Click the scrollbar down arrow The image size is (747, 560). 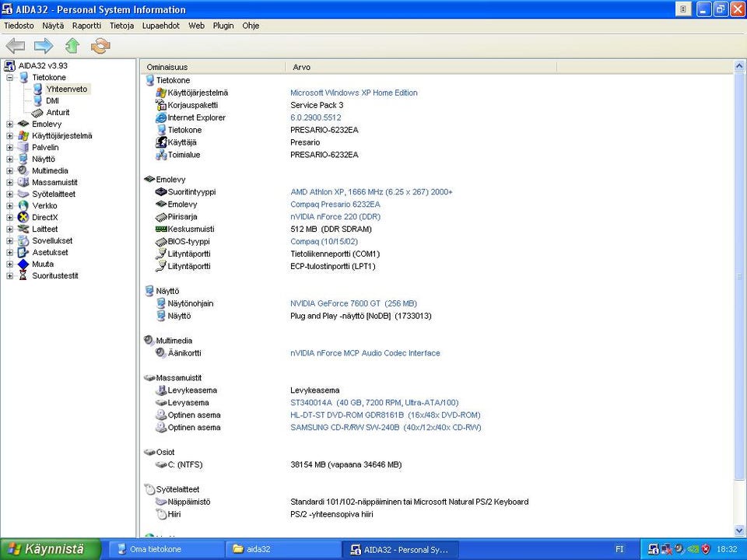point(739,530)
